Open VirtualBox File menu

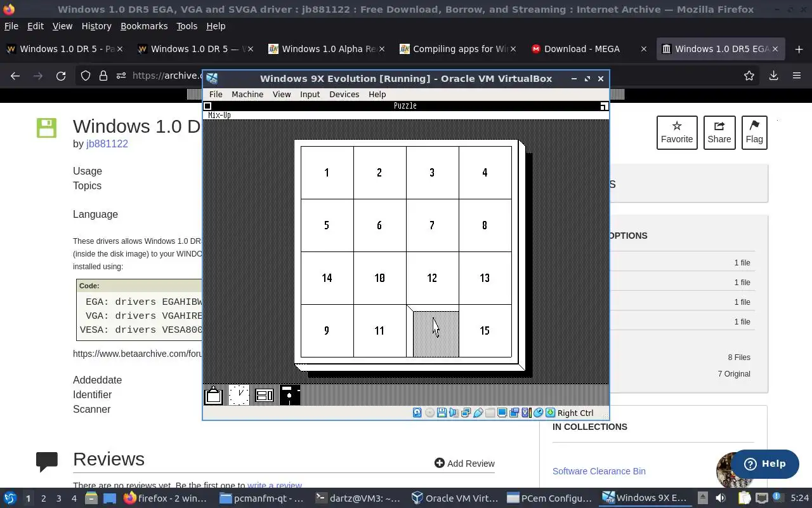[x=216, y=94]
